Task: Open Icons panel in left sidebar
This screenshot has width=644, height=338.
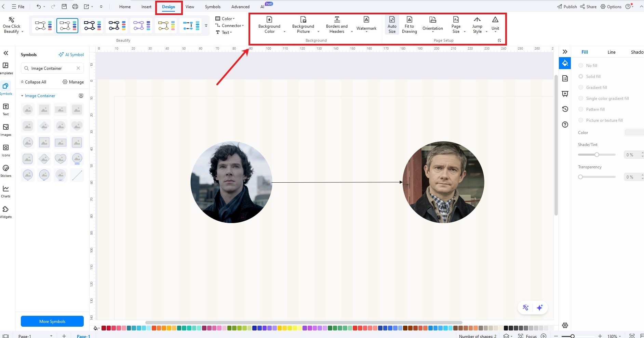Action: click(6, 151)
